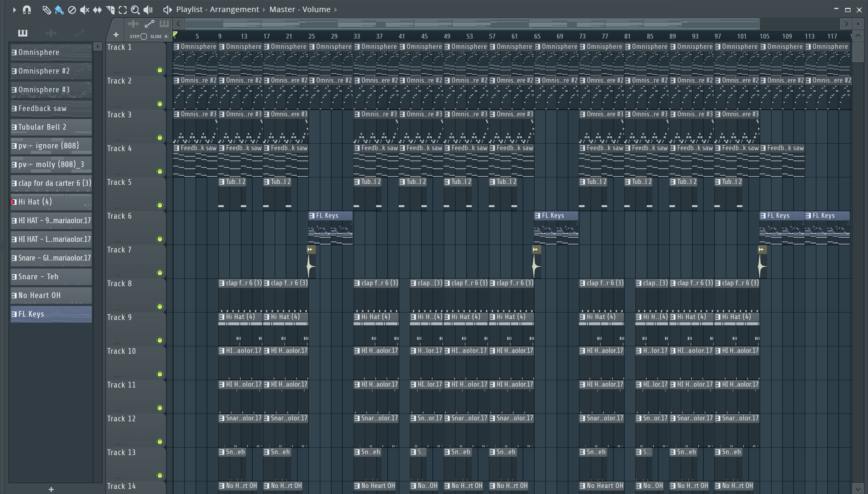The image size is (868, 494).
Task: Toggle automation clip focus icon
Action: point(149,24)
